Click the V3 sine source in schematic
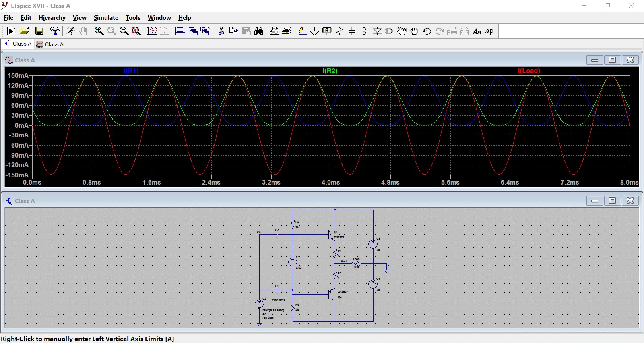This screenshot has height=343, width=644. tap(259, 304)
